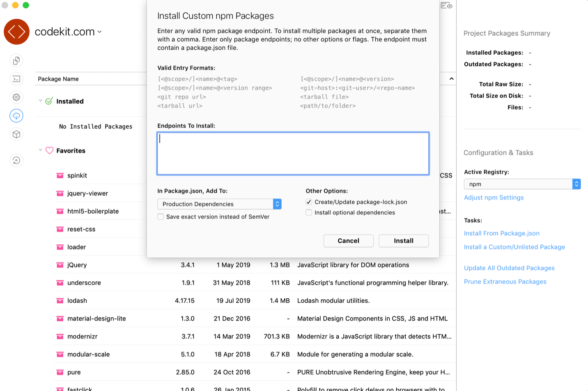The image size is (588, 391).
Task: Open the Active Registry npm dropdown
Action: tap(521, 184)
